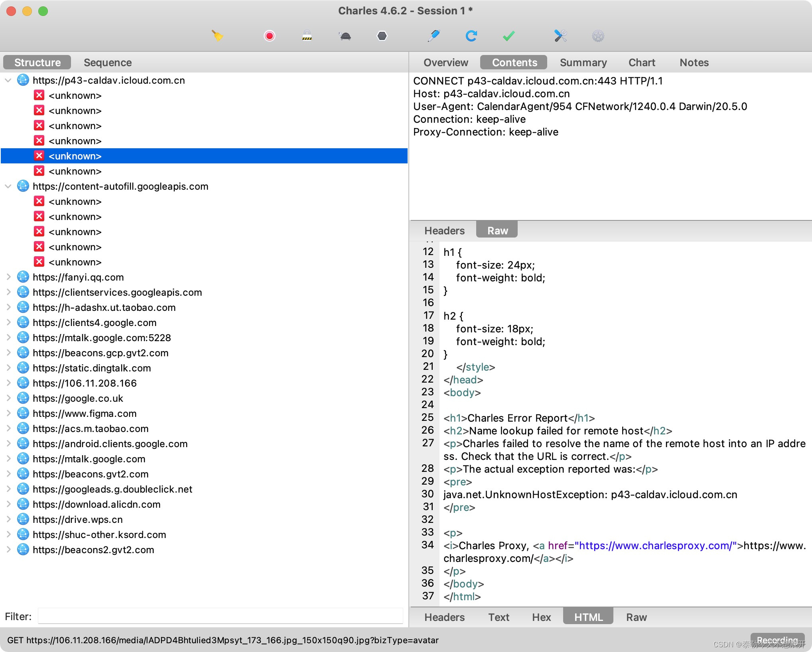The width and height of the screenshot is (812, 652).
Task: Click the globe icon for mtalk.google.com
Action: coord(23,459)
